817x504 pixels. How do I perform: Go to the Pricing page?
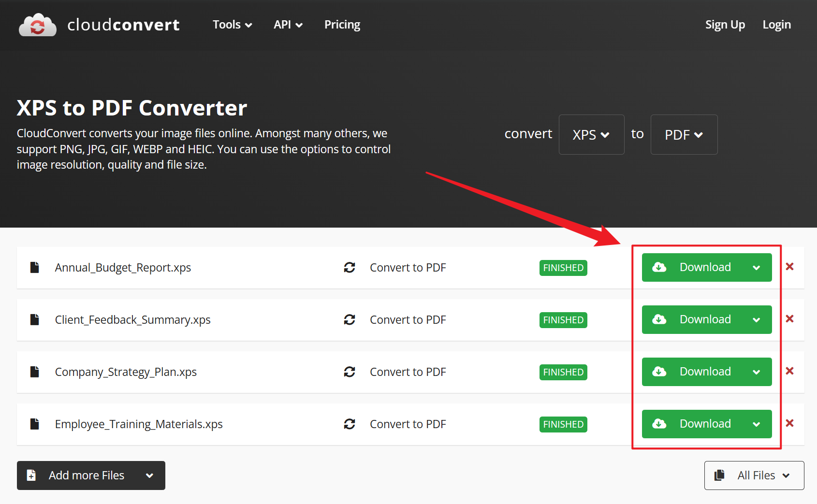342,25
